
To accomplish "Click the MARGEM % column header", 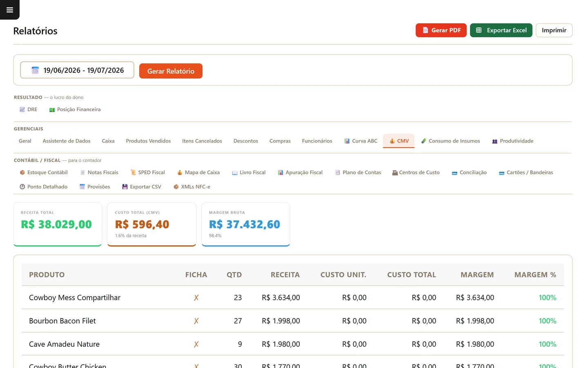I will point(535,275).
